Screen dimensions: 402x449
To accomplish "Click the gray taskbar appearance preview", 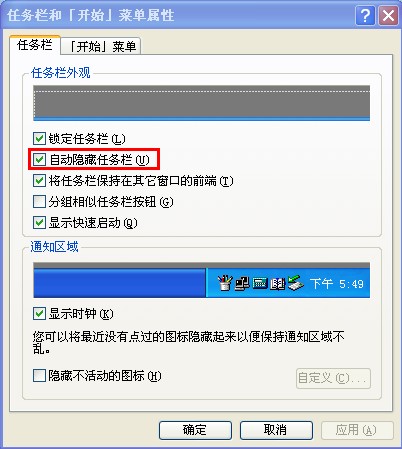I will 201,103.
